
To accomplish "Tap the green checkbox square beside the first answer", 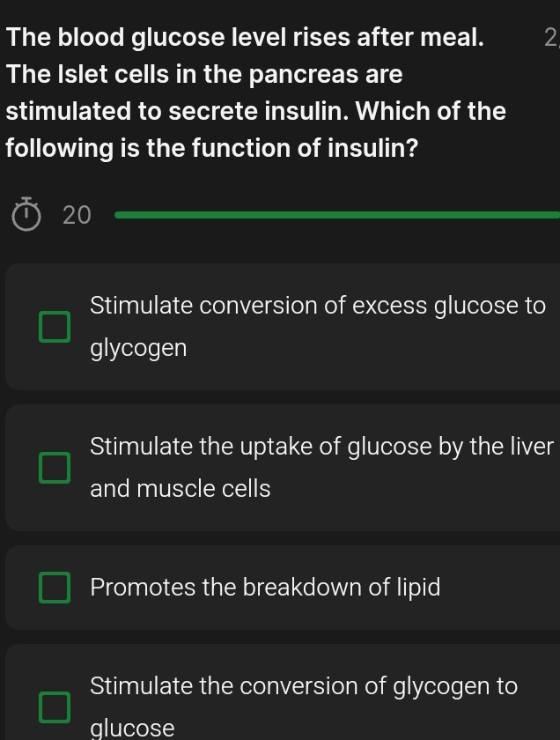I will [55, 326].
